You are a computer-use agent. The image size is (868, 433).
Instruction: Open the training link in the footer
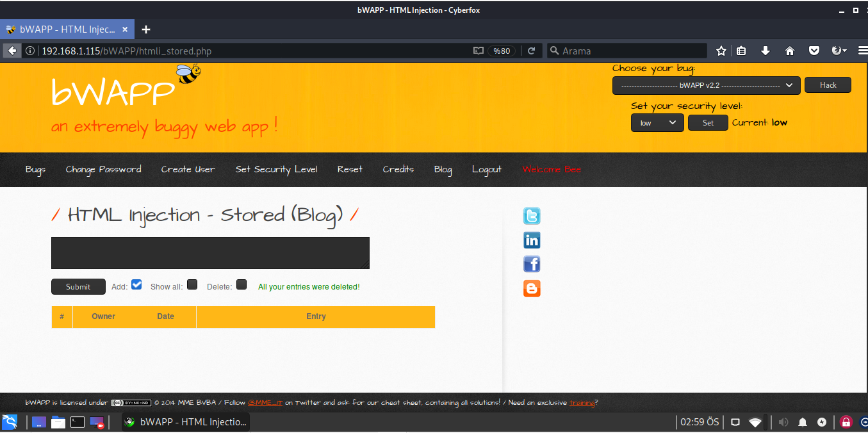click(582, 403)
